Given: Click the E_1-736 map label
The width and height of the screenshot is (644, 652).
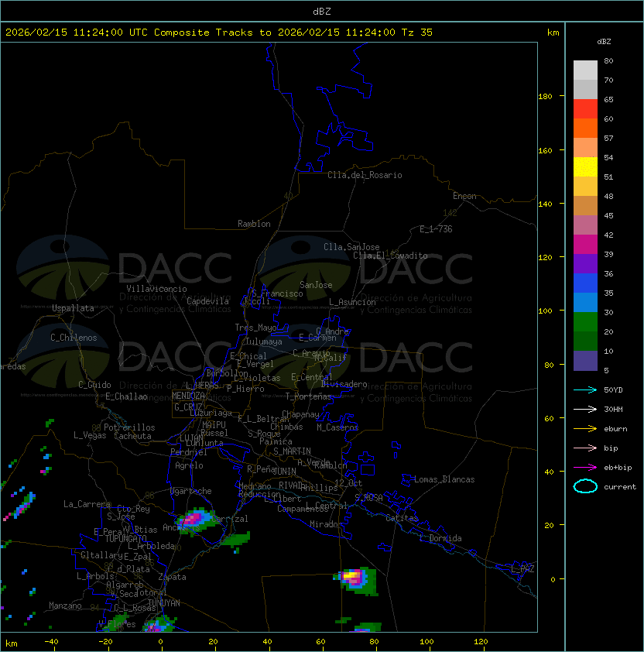Looking at the screenshot, I should pyautogui.click(x=436, y=229).
